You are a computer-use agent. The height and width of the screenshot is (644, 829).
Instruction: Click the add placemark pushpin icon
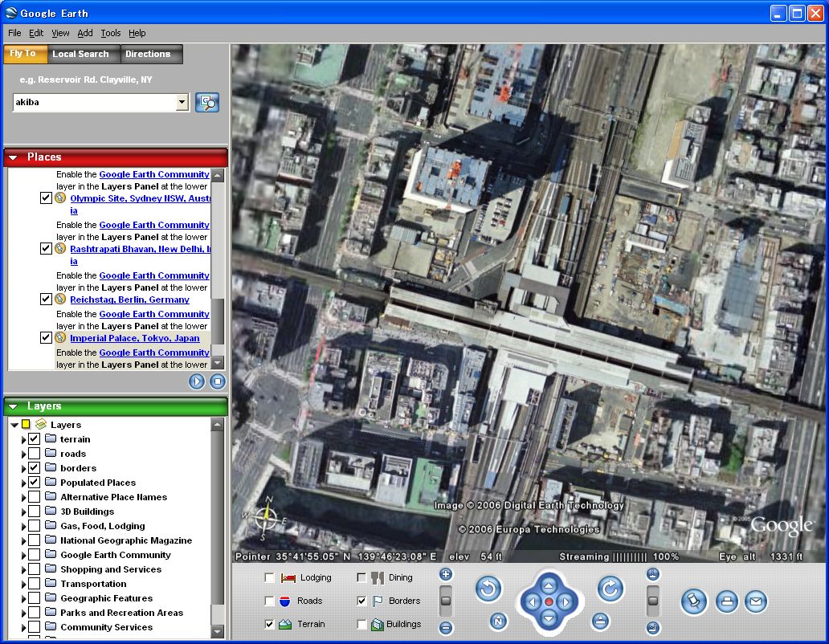pos(694,601)
